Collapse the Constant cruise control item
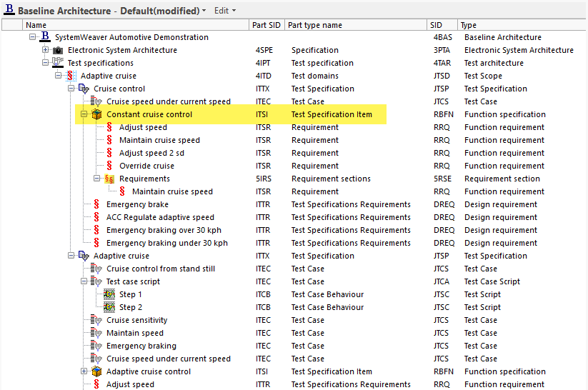This screenshot has height=390, width=588. point(84,114)
